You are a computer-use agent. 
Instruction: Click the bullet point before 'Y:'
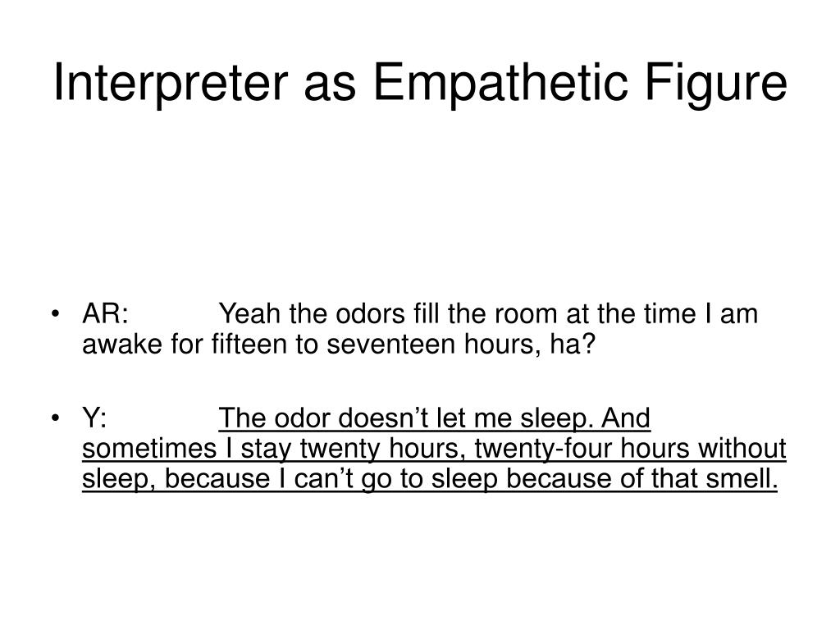point(55,418)
